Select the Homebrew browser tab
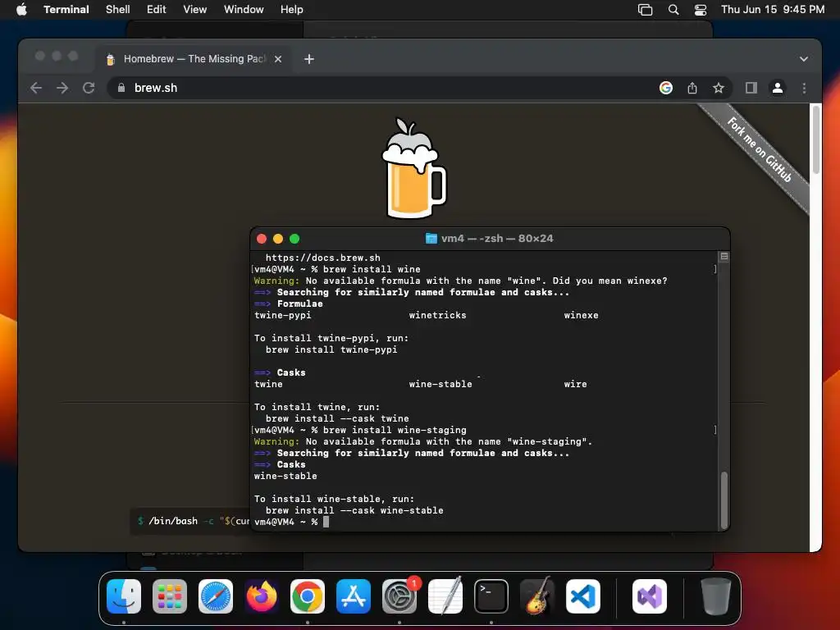The image size is (840, 630). pos(194,59)
